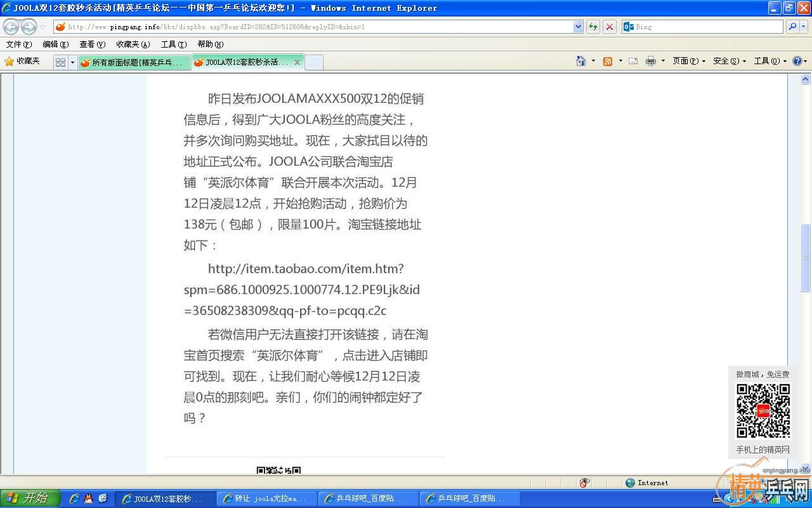Open the 文件(F) menu
This screenshot has height=508, width=812.
point(18,44)
